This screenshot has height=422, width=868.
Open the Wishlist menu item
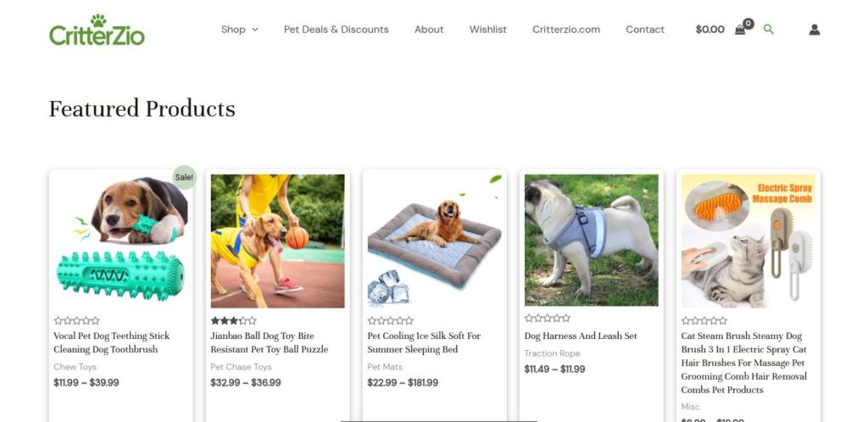tap(488, 30)
